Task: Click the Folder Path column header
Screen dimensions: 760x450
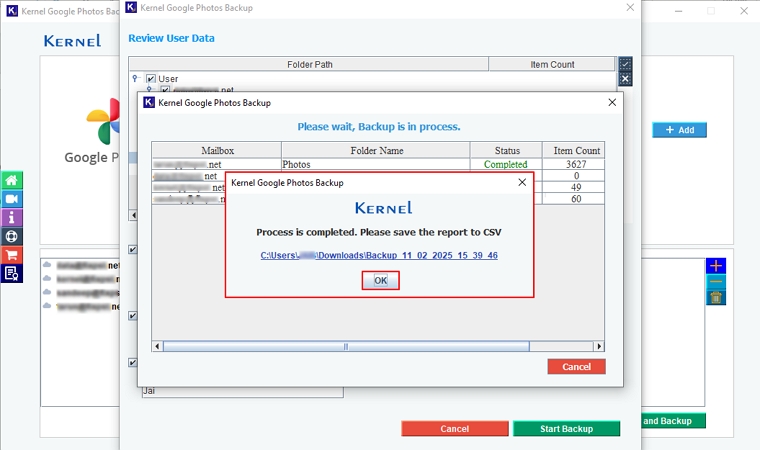Action: coord(309,64)
